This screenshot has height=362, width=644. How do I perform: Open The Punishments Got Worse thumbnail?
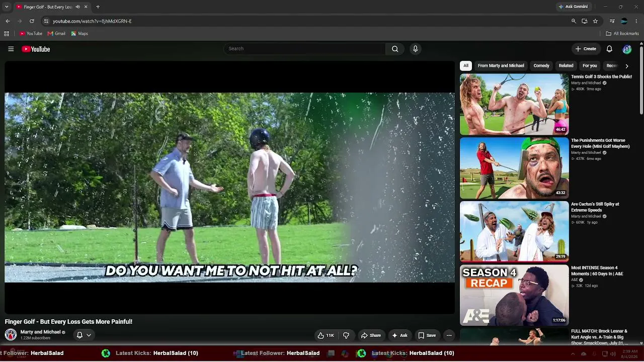coord(514,168)
